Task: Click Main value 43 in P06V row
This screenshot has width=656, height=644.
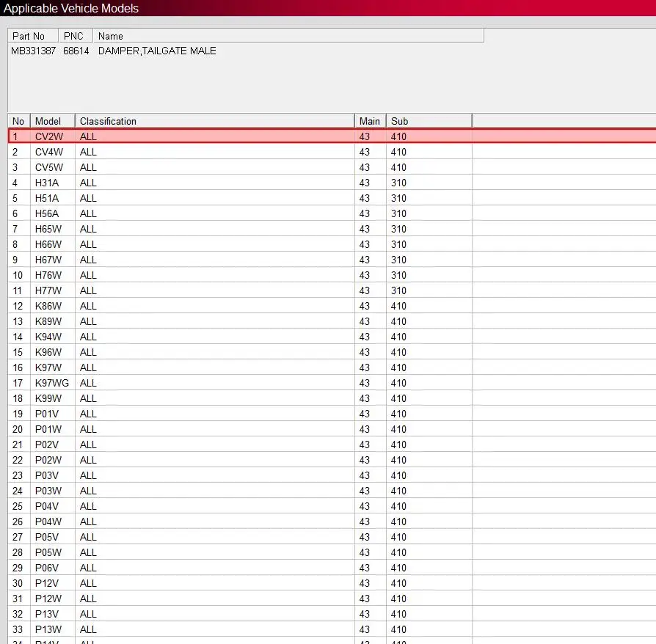Action: click(x=365, y=568)
